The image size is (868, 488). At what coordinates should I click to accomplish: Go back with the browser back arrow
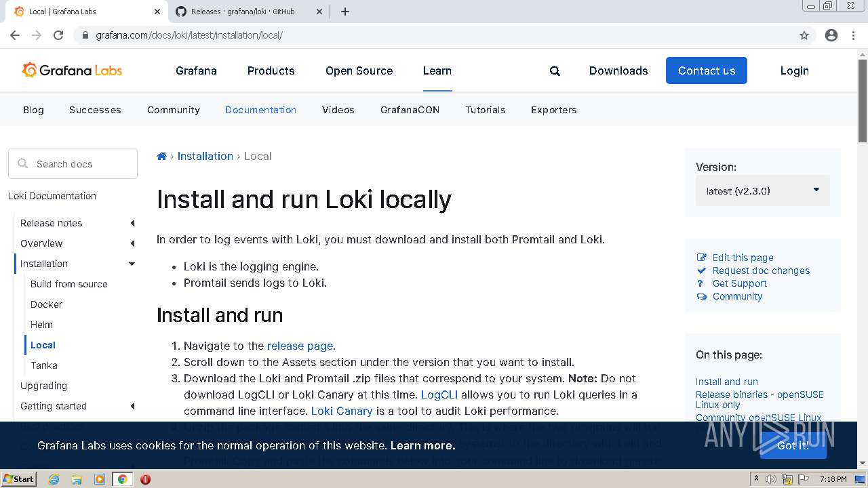15,35
